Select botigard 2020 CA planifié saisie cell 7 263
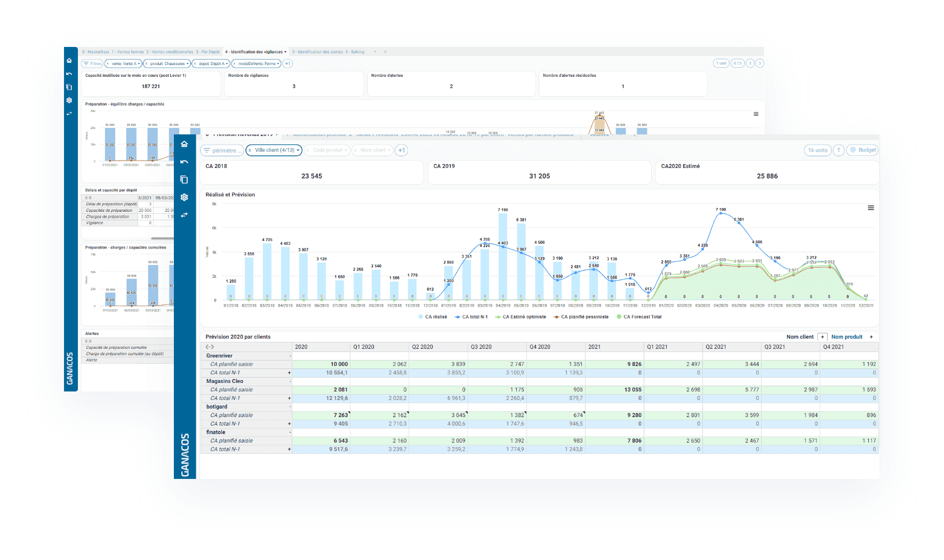944x560 pixels. click(320, 415)
